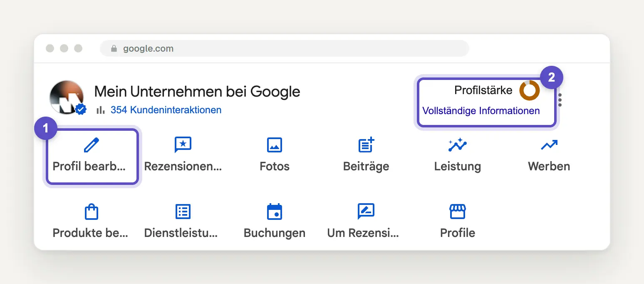Click the Leistung label
644x284 pixels.
458,167
